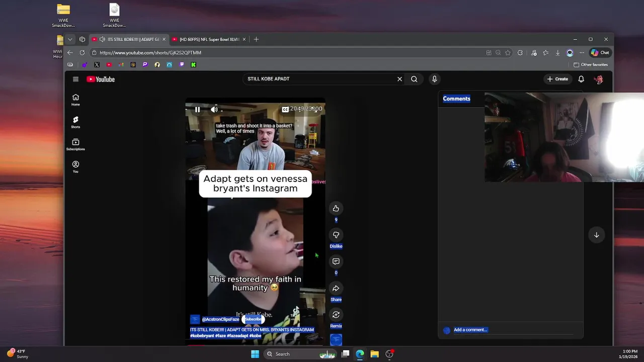
Task: Select the WWE SmackDown folder on desktop
Action: 63,16
